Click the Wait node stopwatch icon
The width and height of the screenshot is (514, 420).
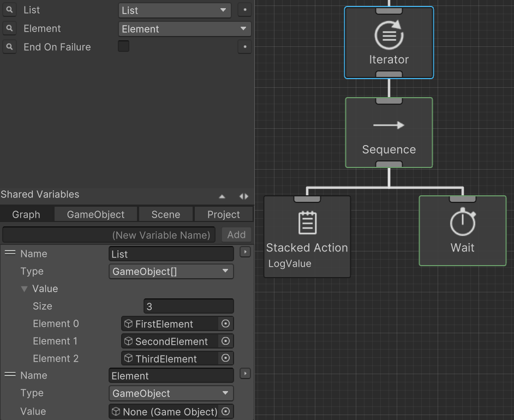click(462, 223)
